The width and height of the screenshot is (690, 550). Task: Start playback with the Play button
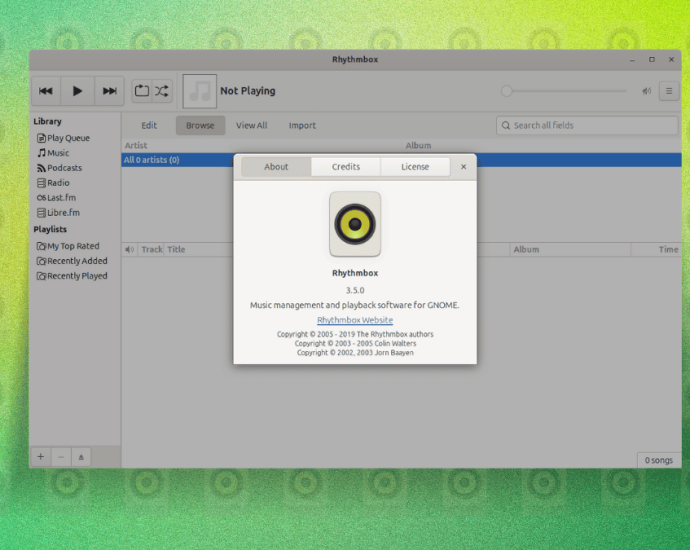(x=77, y=91)
